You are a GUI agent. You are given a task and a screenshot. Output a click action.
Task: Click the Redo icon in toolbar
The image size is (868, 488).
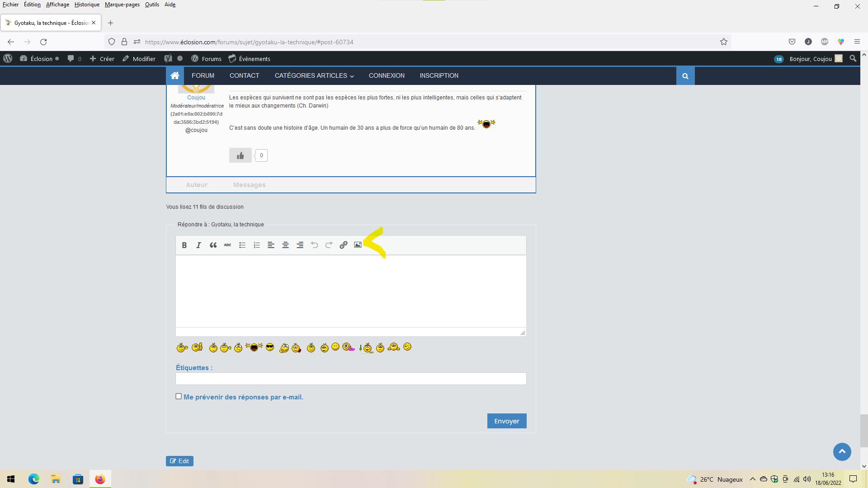(329, 244)
